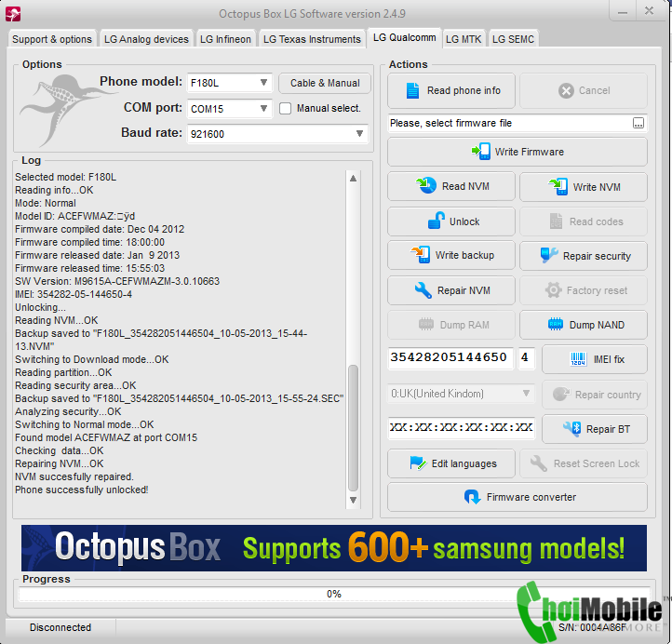Click log line 'SW Version: M9615A-CEFWMAZM-3.0.10663'
Image resolution: width=672 pixels, height=644 pixels.
pos(117,281)
